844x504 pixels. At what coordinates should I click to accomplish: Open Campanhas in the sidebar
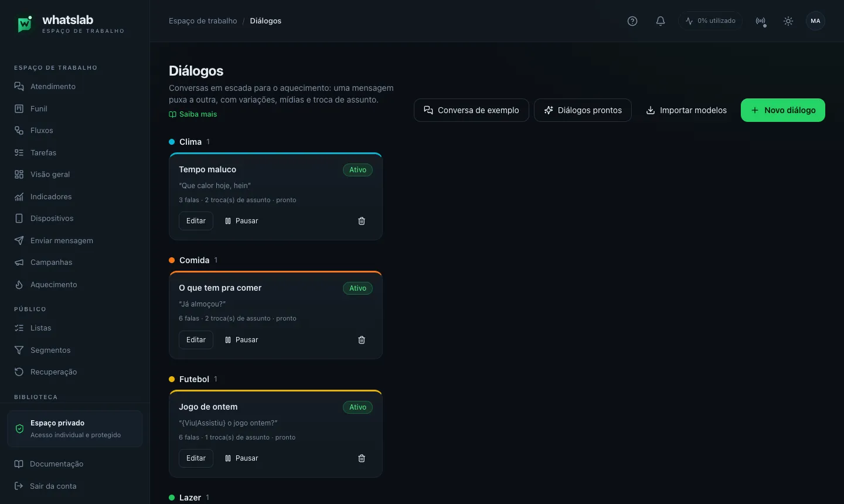pos(75,263)
